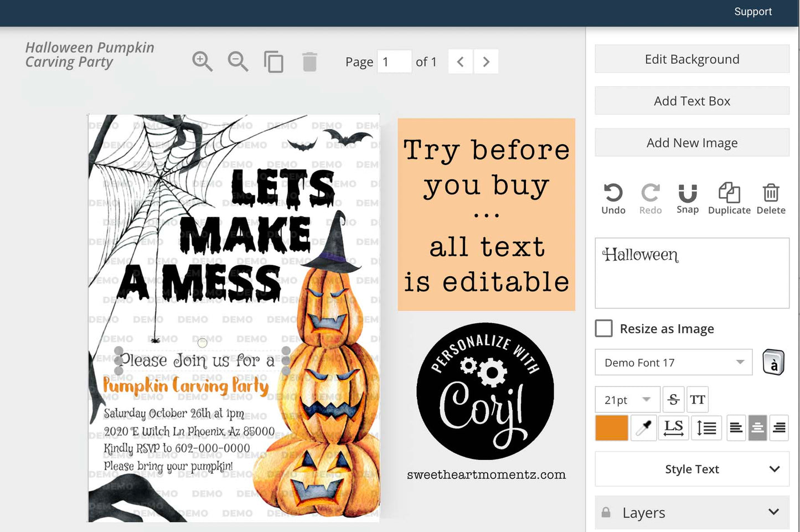Image resolution: width=800 pixels, height=532 pixels.
Task: Click the copy page icon
Action: click(273, 61)
